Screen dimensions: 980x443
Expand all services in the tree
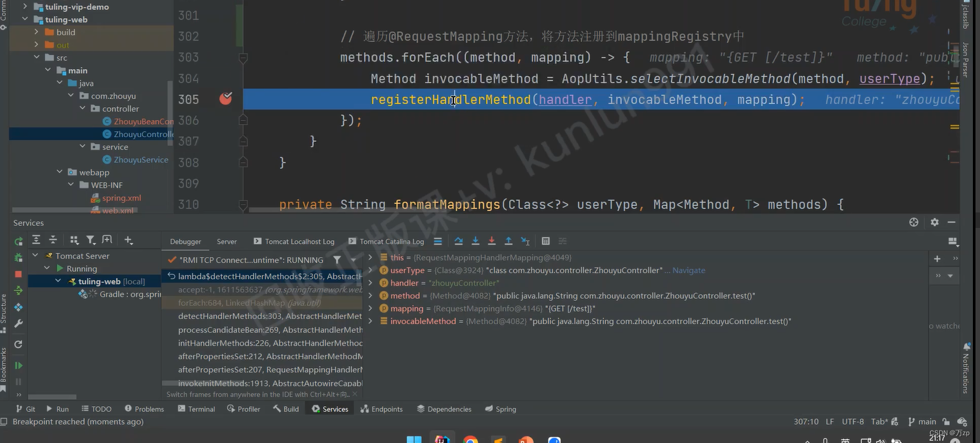point(36,240)
